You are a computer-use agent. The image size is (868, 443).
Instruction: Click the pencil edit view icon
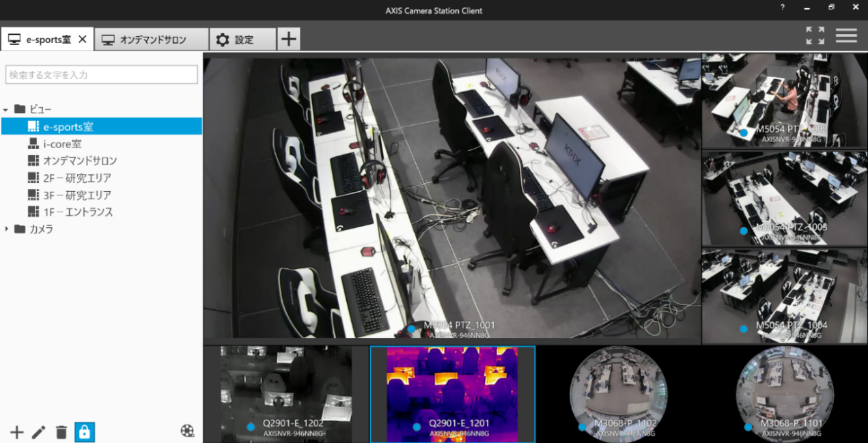click(39, 432)
